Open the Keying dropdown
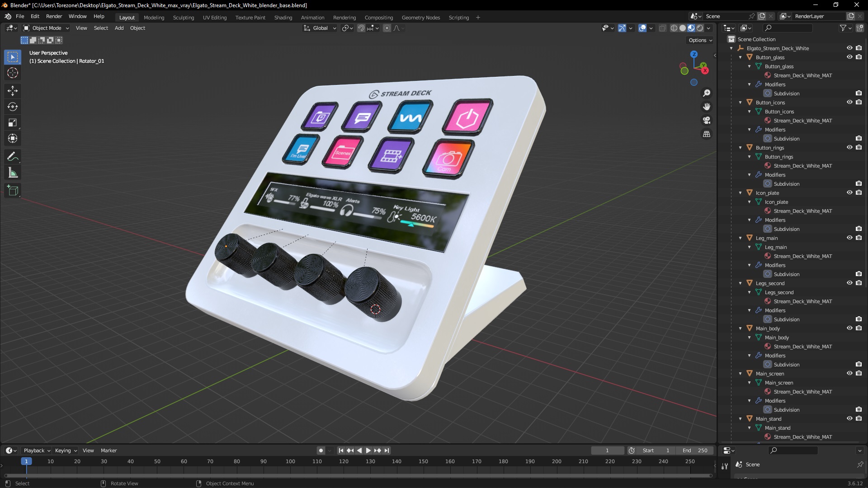Screen dimensions: 868x488 click(x=66, y=450)
